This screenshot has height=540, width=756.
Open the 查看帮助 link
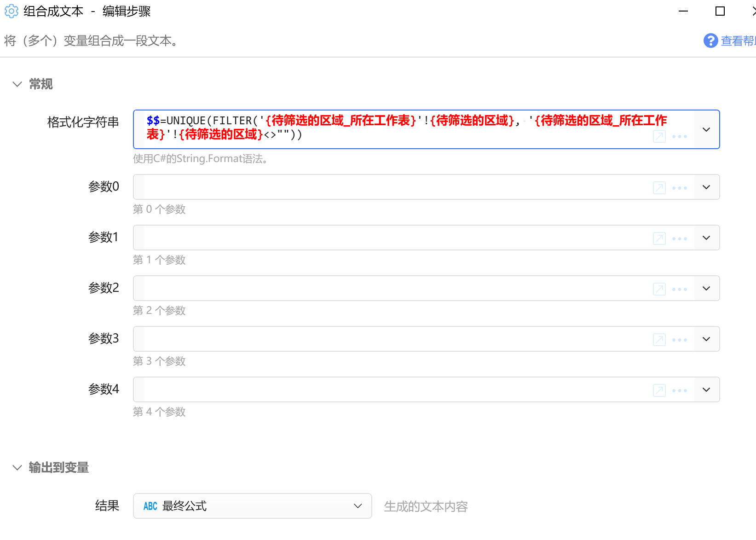point(737,41)
